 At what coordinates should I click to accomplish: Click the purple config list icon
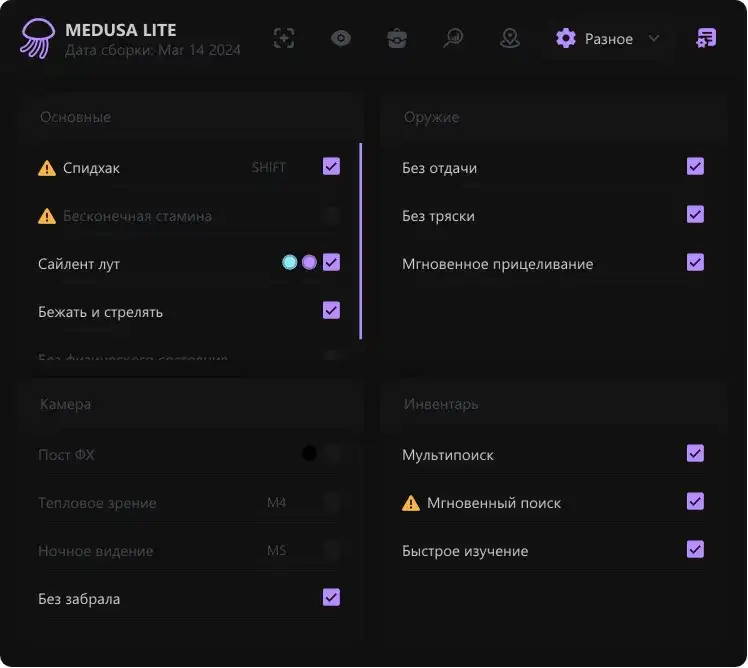pyautogui.click(x=706, y=38)
